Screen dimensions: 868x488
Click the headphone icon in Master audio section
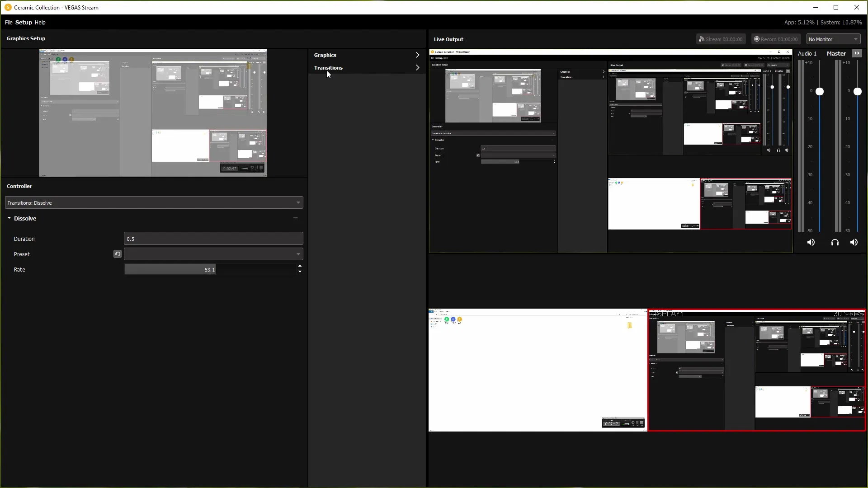[834, 243]
